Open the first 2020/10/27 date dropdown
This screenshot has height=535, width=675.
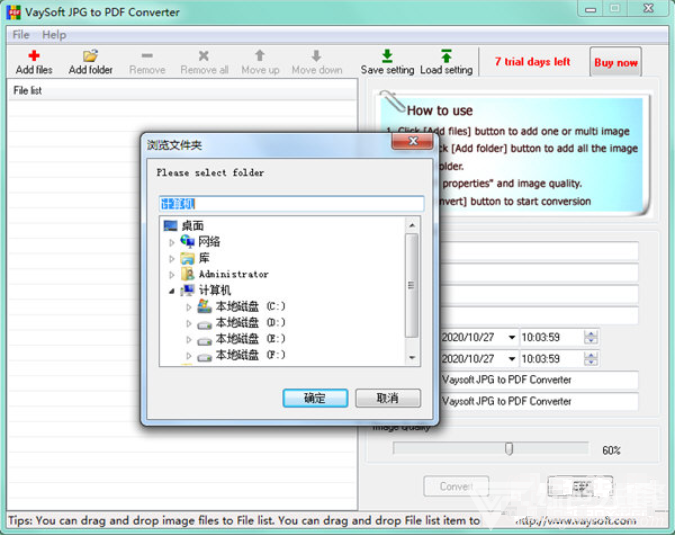pos(511,337)
